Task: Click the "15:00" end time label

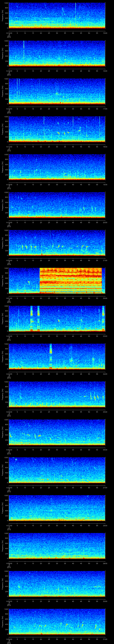Action: [105, 33]
